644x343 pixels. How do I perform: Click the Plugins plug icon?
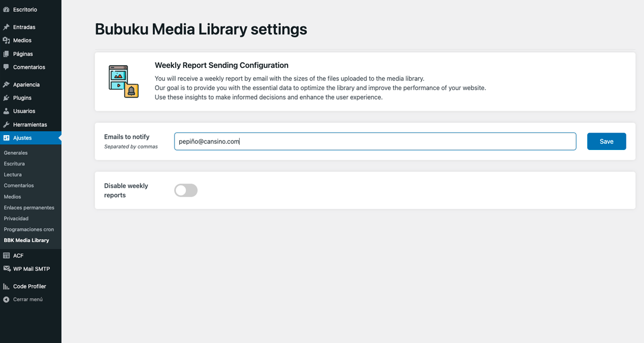6,98
